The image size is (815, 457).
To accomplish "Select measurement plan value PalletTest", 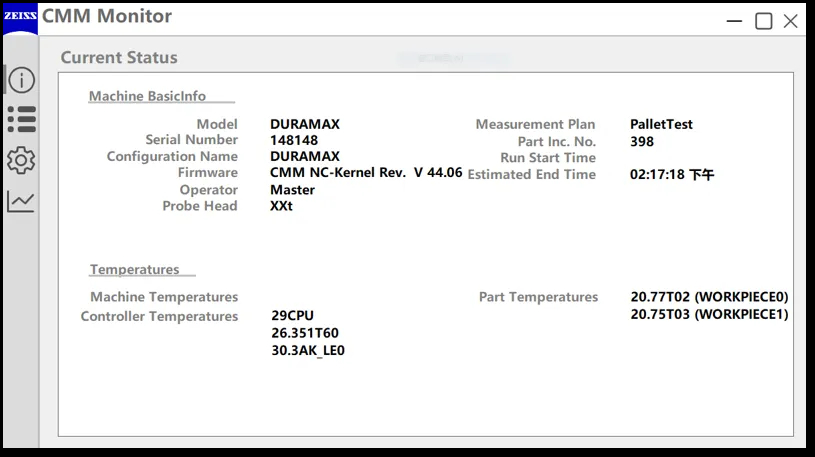I will (x=661, y=124).
